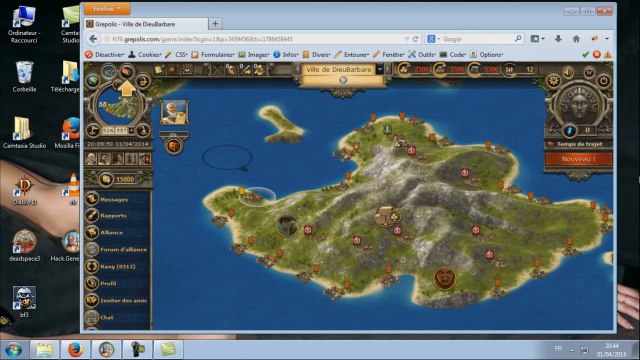Open the city overview icon under the arrow
Screen dimensions: 640x360
[127, 72]
